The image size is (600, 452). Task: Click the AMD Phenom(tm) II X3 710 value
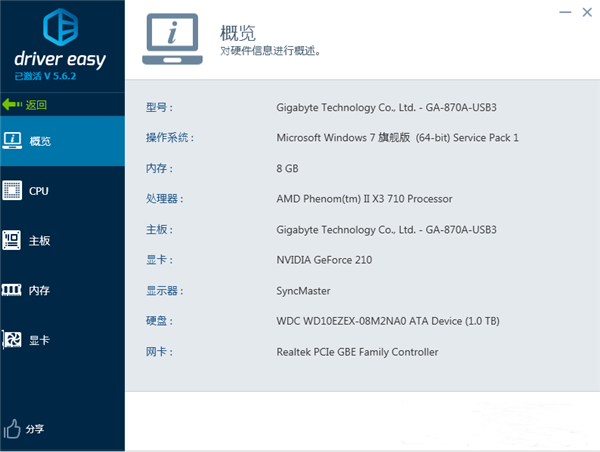pos(364,199)
